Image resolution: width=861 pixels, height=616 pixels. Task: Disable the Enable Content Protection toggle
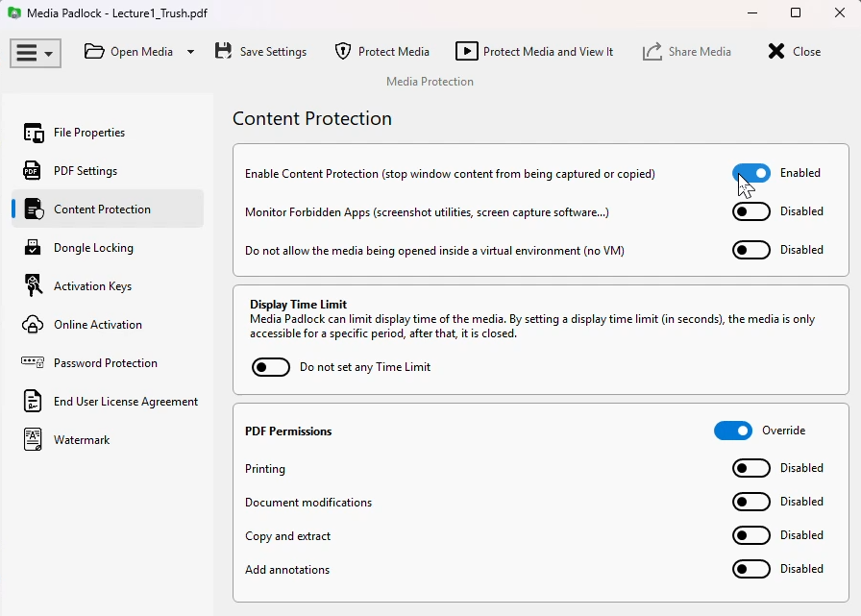click(751, 173)
